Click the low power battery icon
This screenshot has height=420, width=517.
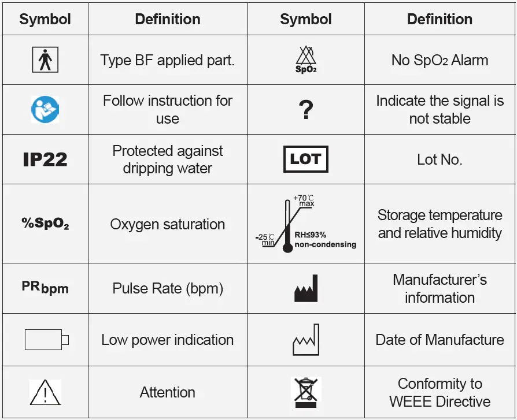(x=46, y=340)
